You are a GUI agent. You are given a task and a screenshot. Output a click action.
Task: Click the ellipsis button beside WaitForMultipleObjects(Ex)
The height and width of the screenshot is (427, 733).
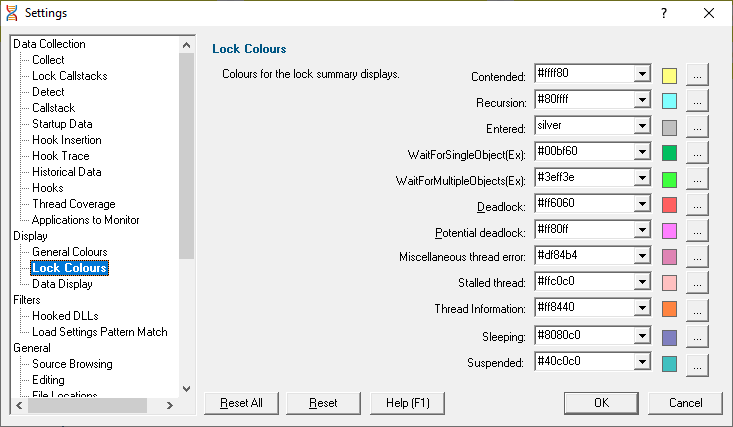pyautogui.click(x=697, y=179)
